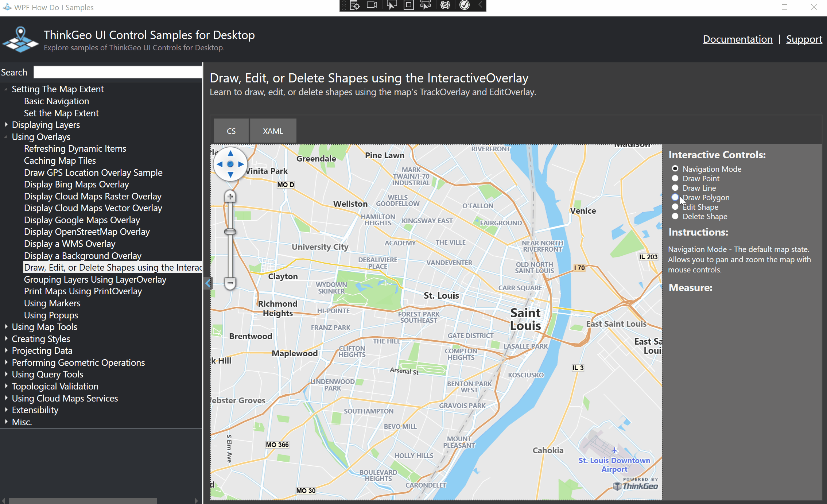Switch to Draw Point mode
Viewport: 827px width, 504px height.
[675, 178]
